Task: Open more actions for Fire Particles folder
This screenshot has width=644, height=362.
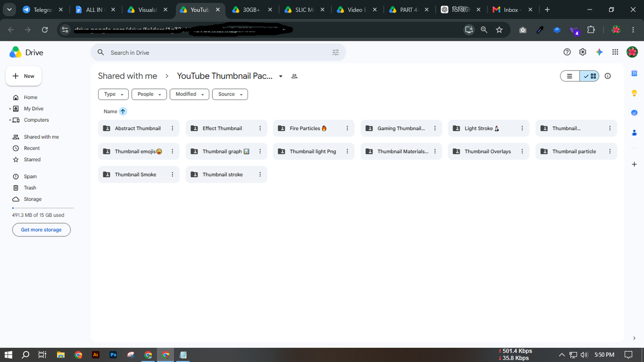Action: 347,128
